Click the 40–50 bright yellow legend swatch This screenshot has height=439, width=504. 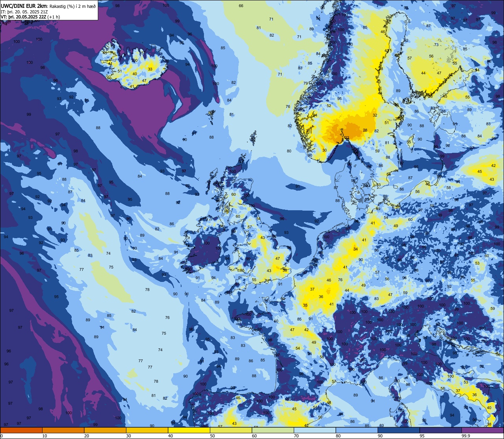click(x=189, y=430)
